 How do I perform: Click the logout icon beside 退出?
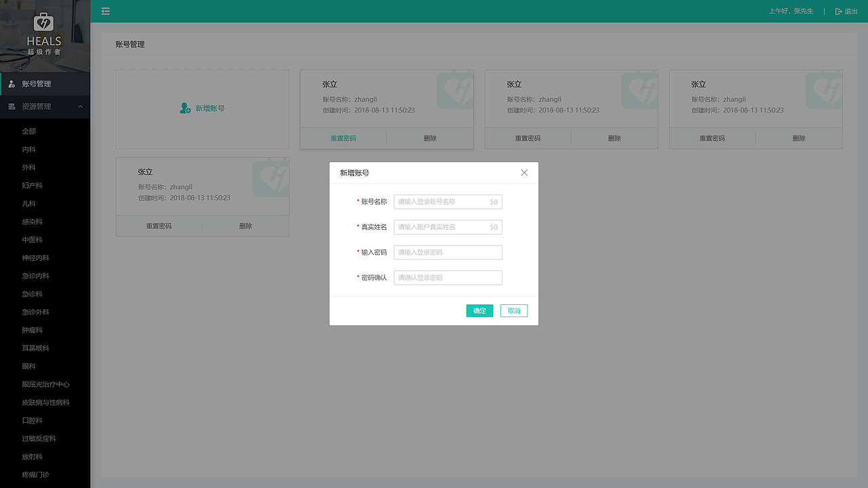point(838,11)
